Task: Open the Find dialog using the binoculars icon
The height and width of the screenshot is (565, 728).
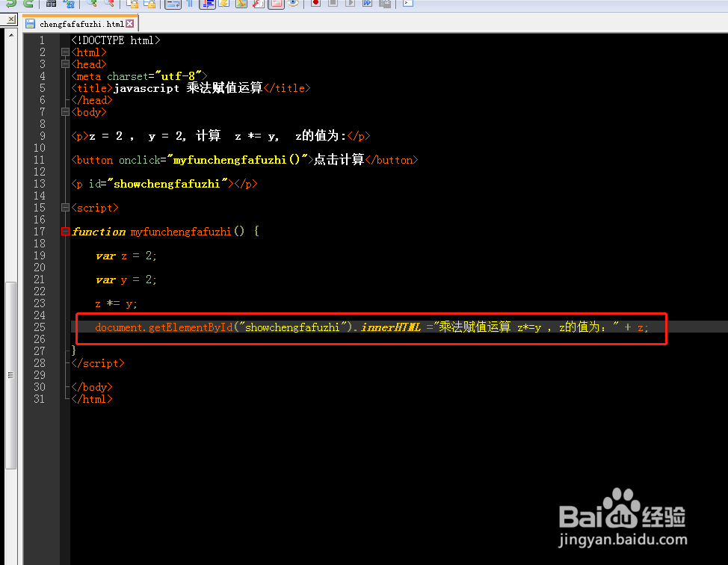Action: pyautogui.click(x=51, y=3)
